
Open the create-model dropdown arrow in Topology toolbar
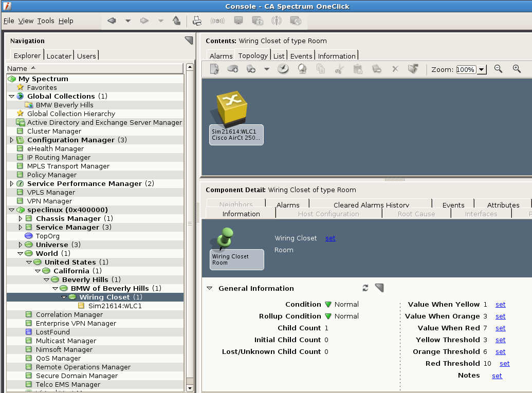click(x=267, y=69)
